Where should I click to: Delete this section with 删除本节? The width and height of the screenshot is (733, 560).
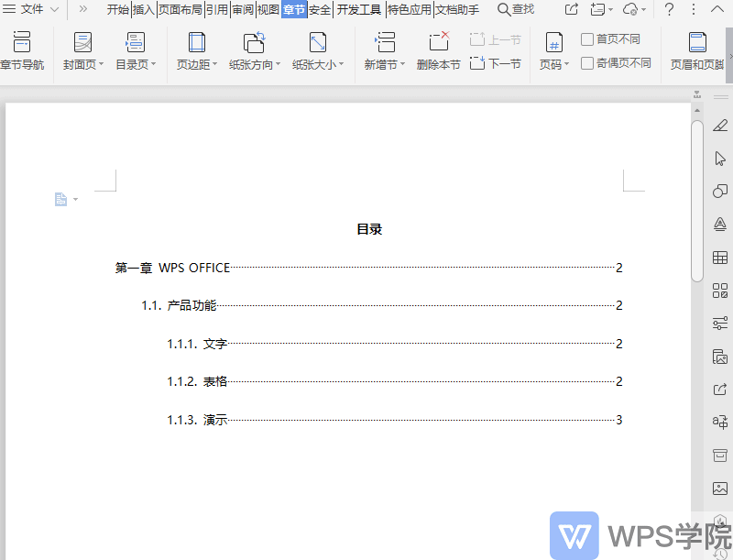(439, 50)
